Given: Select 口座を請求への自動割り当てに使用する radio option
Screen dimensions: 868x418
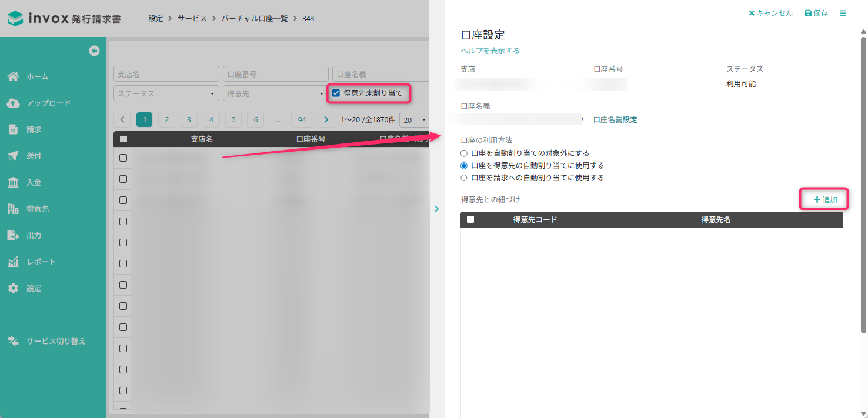Looking at the screenshot, I should [x=464, y=178].
